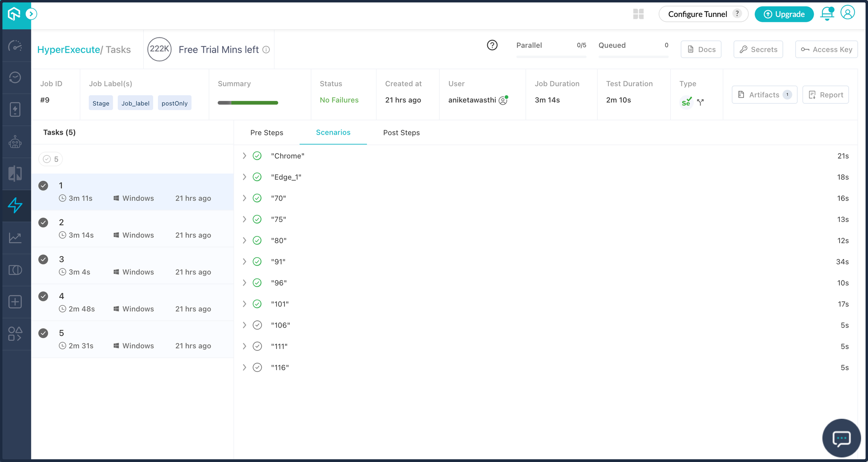The height and width of the screenshot is (462, 868).
Task: Switch to the Post Steps tab
Action: pyautogui.click(x=401, y=133)
